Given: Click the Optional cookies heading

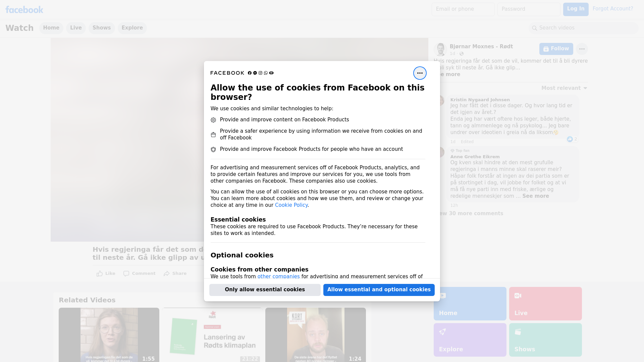Looking at the screenshot, I should (x=242, y=255).
